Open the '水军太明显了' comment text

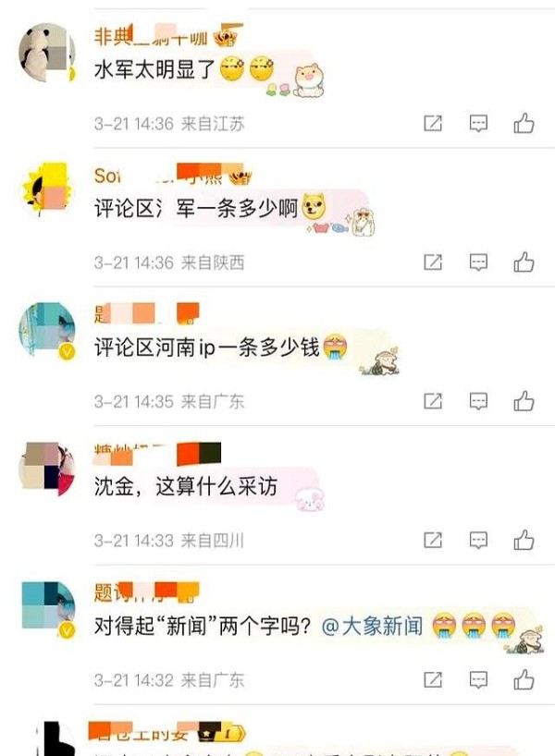click(154, 70)
